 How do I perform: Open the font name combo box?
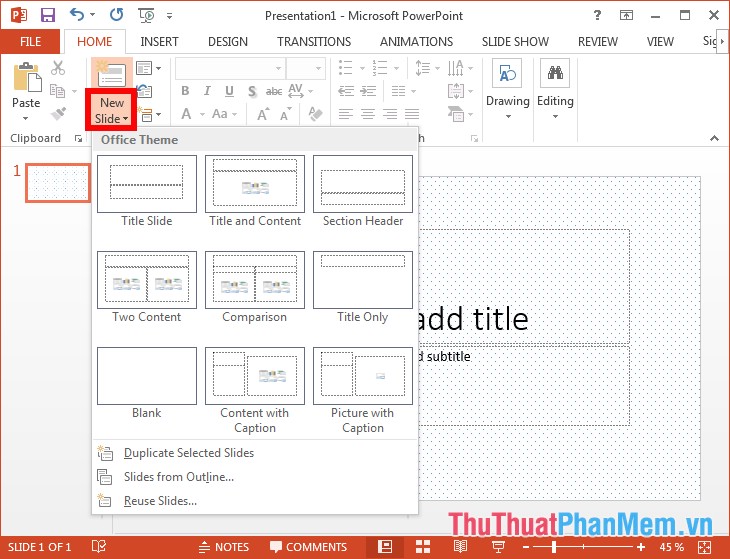click(x=230, y=68)
